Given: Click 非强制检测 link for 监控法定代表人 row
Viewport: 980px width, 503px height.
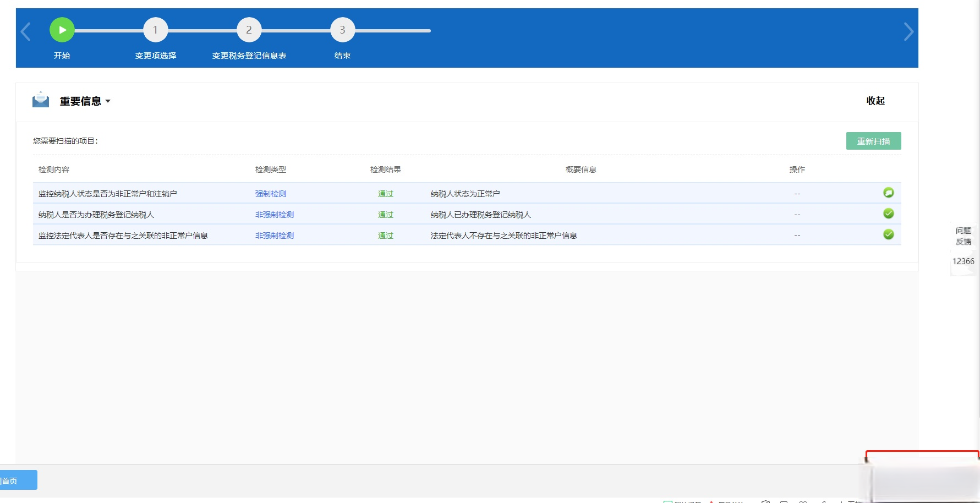Looking at the screenshot, I should click(274, 236).
